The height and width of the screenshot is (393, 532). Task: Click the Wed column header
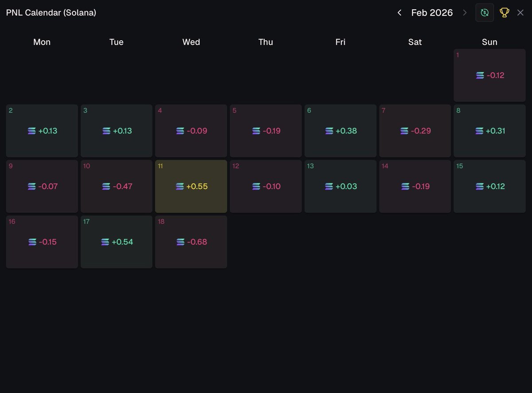point(191,42)
